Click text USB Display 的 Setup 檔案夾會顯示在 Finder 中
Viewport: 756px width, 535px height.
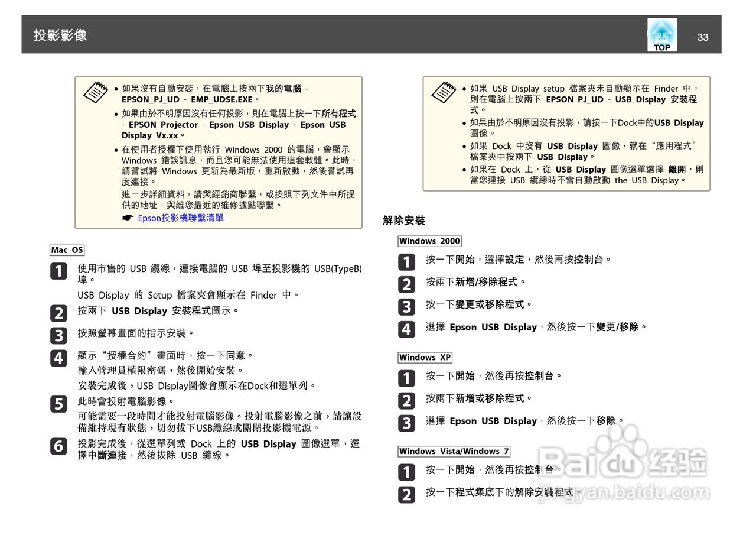188,295
